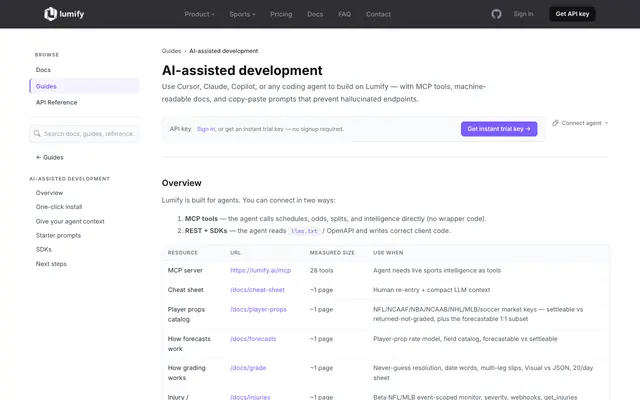
Task: Click the URL column header
Action: [235, 253]
